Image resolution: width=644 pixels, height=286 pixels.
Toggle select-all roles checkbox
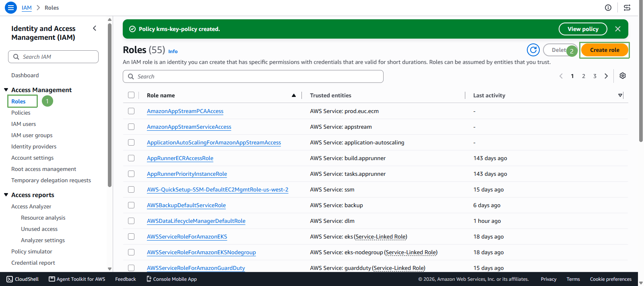coord(131,95)
